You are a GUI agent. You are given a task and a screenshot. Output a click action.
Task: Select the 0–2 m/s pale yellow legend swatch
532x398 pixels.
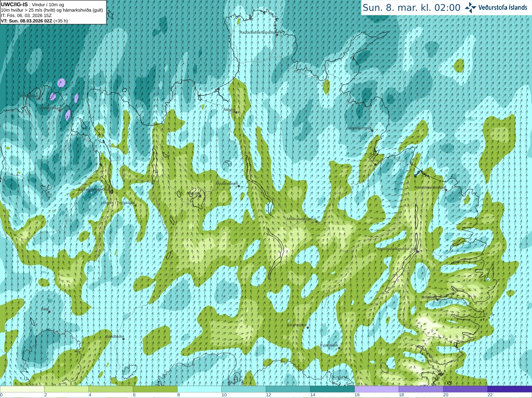(x=22, y=389)
